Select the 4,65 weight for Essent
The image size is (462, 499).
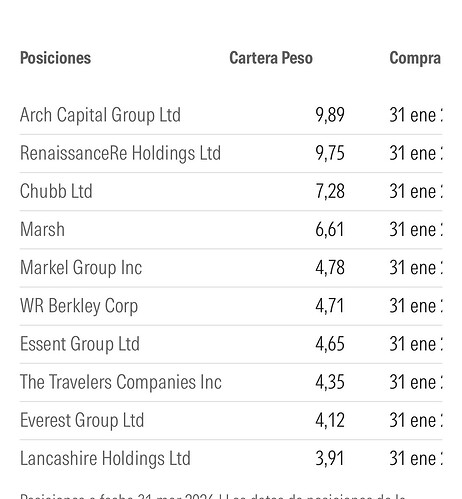pos(330,344)
